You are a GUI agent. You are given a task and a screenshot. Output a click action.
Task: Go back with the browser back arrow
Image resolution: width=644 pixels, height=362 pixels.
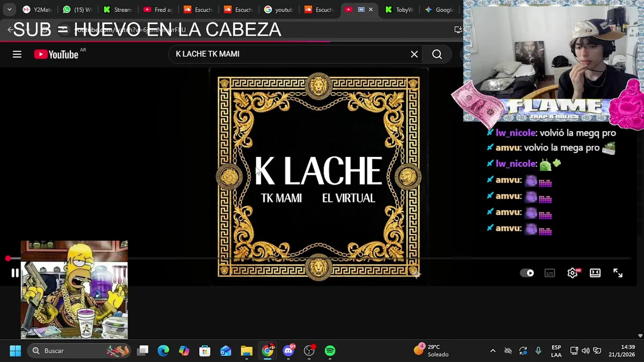(x=10, y=30)
